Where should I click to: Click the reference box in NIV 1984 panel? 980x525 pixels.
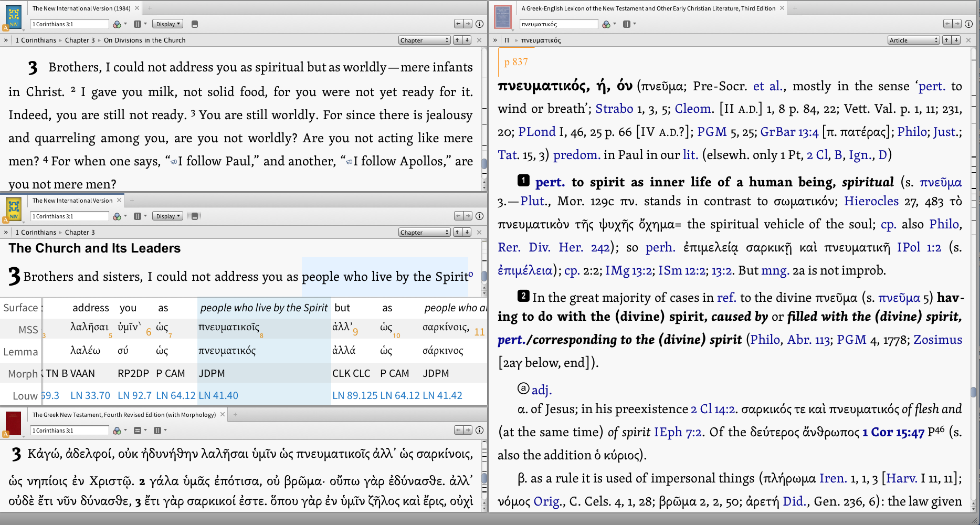tap(70, 24)
